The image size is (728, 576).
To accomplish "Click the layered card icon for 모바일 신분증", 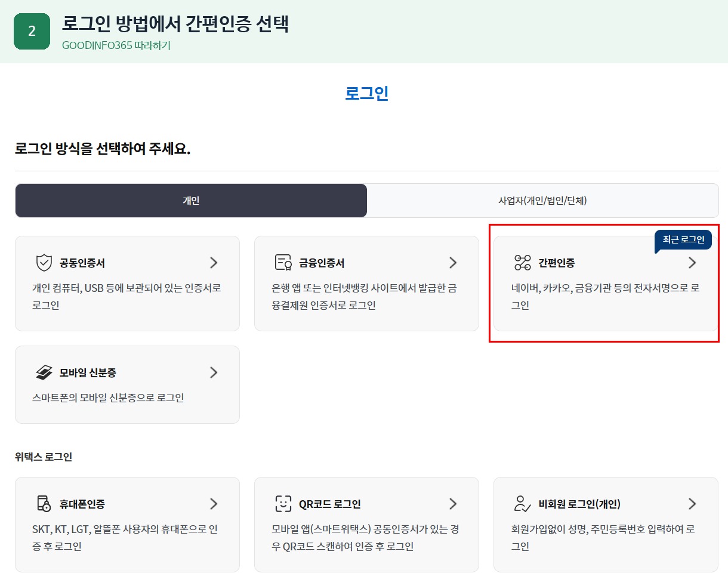I will pos(44,372).
